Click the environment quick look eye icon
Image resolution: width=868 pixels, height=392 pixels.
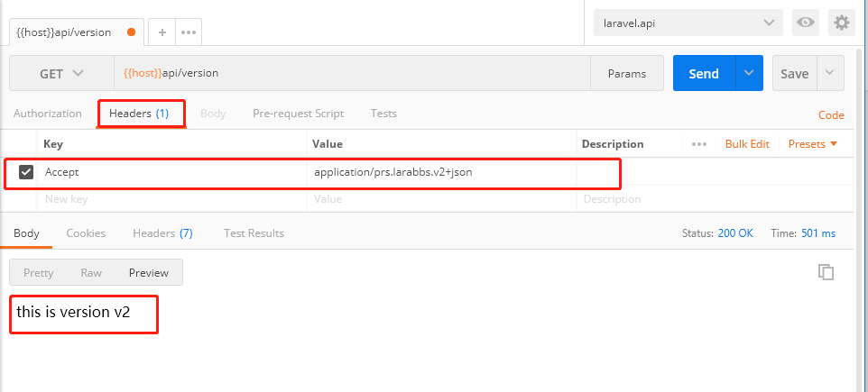pos(805,23)
